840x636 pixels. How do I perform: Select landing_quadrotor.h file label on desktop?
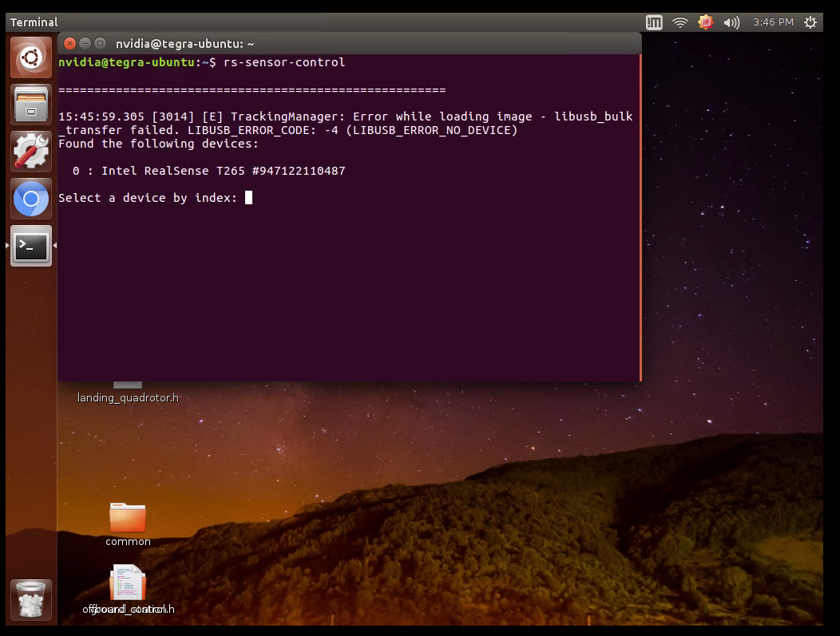(128, 397)
